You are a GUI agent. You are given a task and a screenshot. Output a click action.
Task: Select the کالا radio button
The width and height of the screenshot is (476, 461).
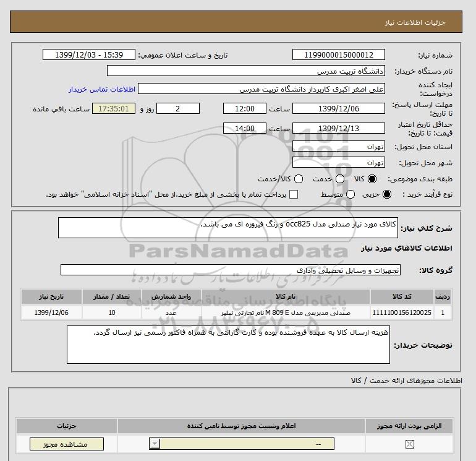click(372, 179)
